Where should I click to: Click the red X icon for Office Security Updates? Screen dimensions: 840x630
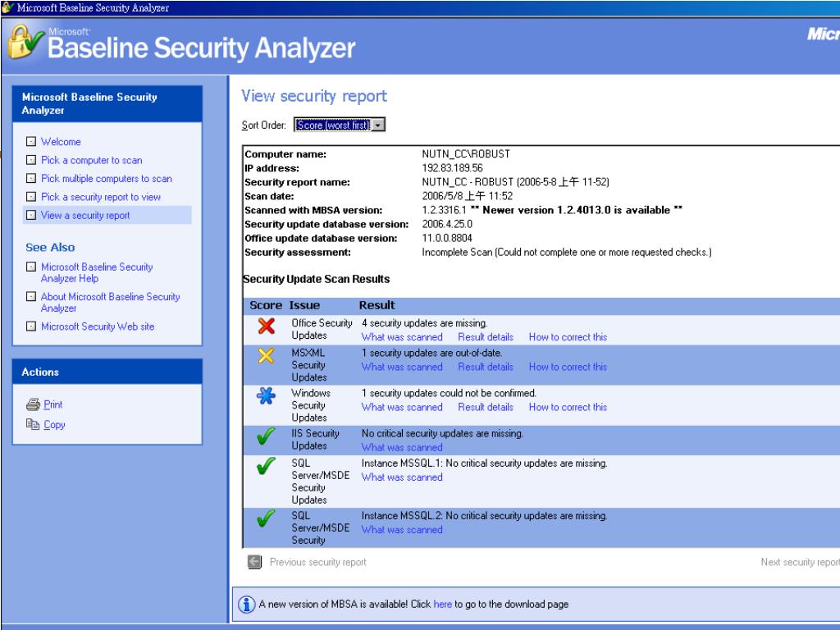tap(267, 326)
